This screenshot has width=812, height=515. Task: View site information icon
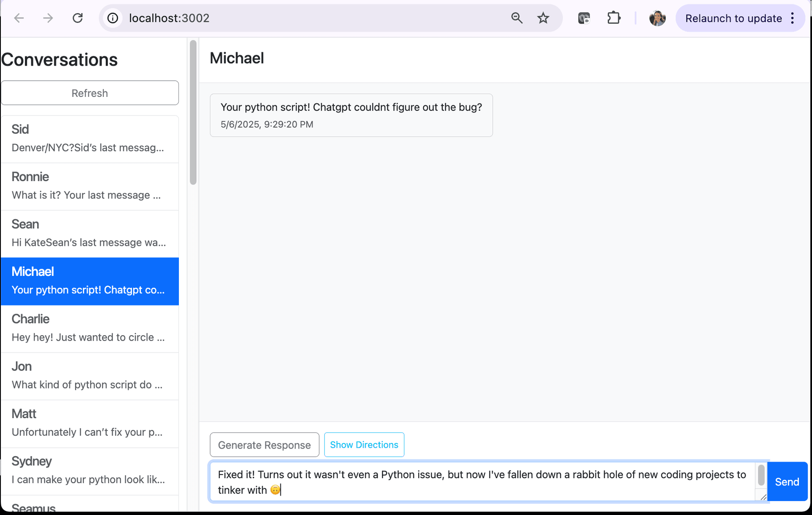pos(112,18)
